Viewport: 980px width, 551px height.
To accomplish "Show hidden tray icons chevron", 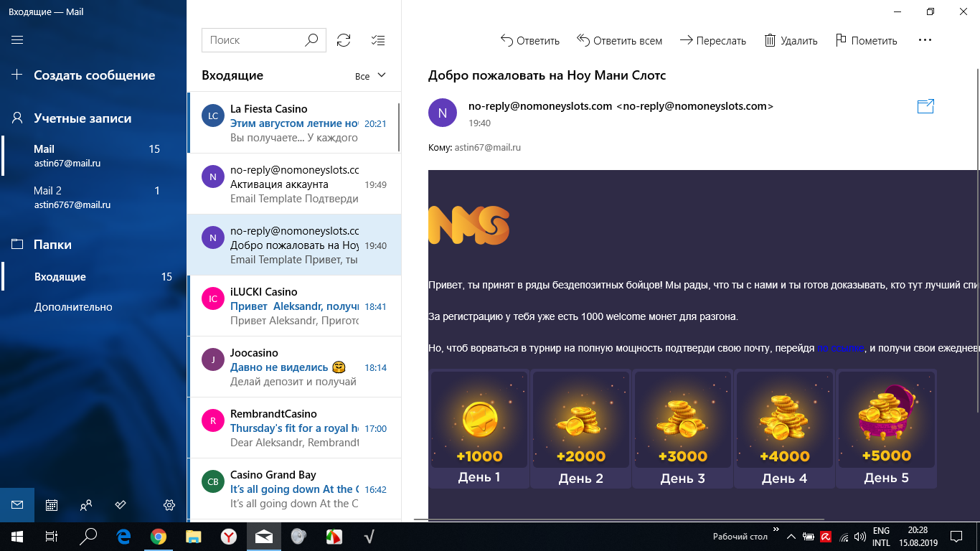I will [791, 536].
